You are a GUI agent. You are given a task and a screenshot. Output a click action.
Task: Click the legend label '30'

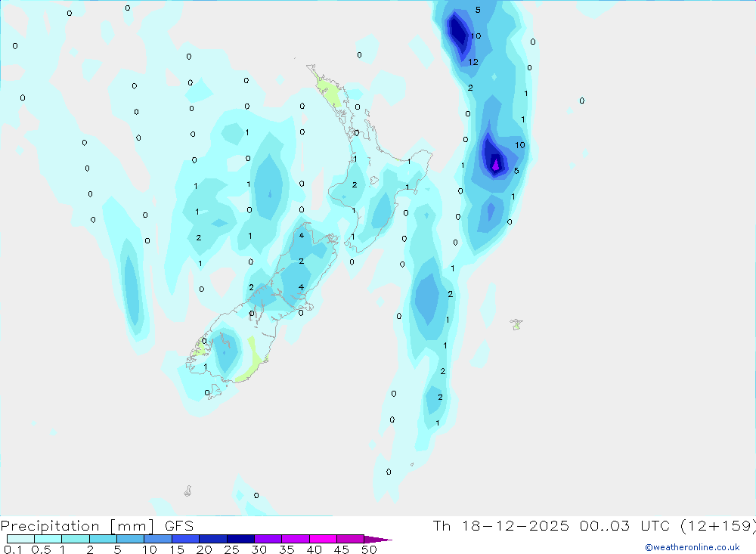259,549
